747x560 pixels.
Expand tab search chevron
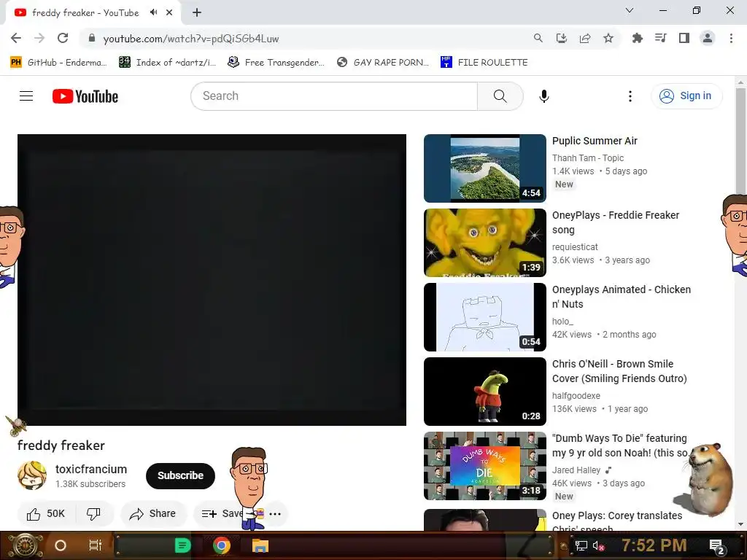click(630, 10)
